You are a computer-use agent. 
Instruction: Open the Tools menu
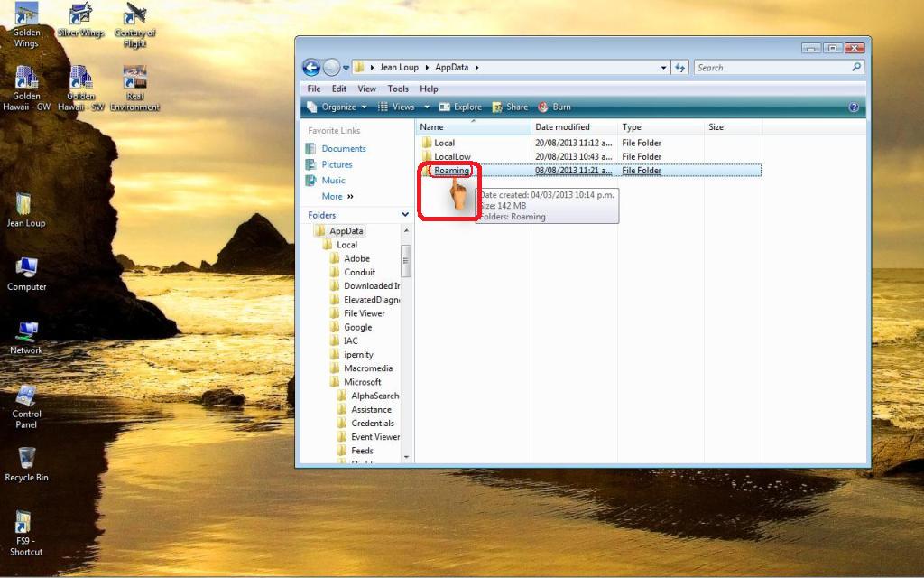(x=398, y=89)
